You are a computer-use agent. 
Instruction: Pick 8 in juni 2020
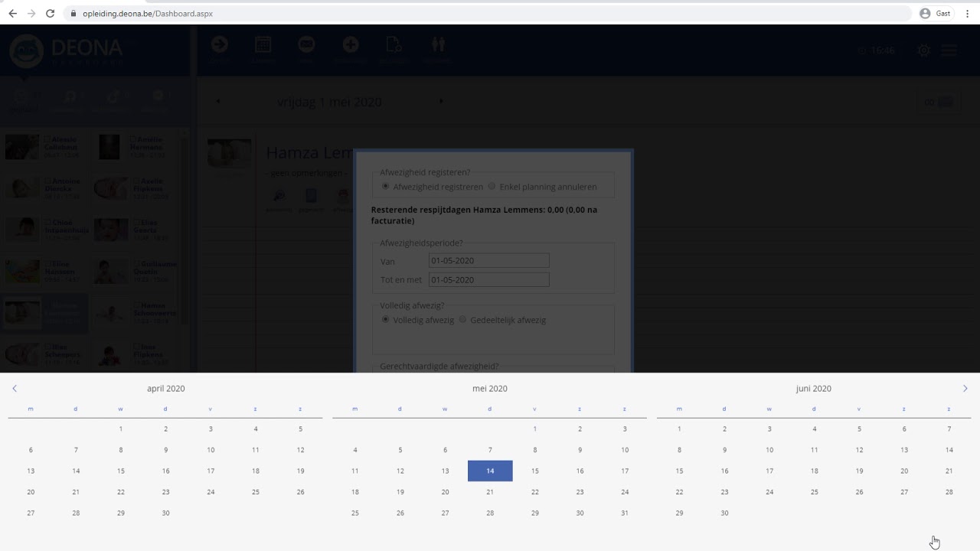pyautogui.click(x=679, y=450)
